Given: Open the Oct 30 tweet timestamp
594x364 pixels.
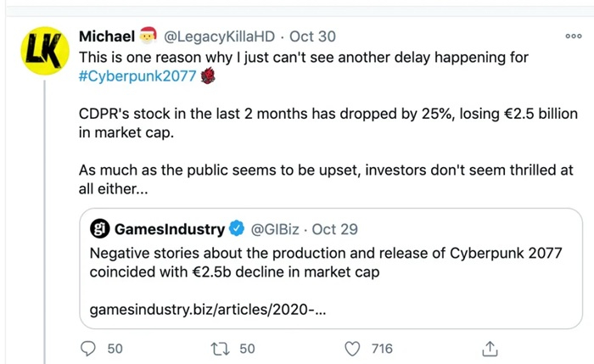Looking at the screenshot, I should click(x=313, y=36).
